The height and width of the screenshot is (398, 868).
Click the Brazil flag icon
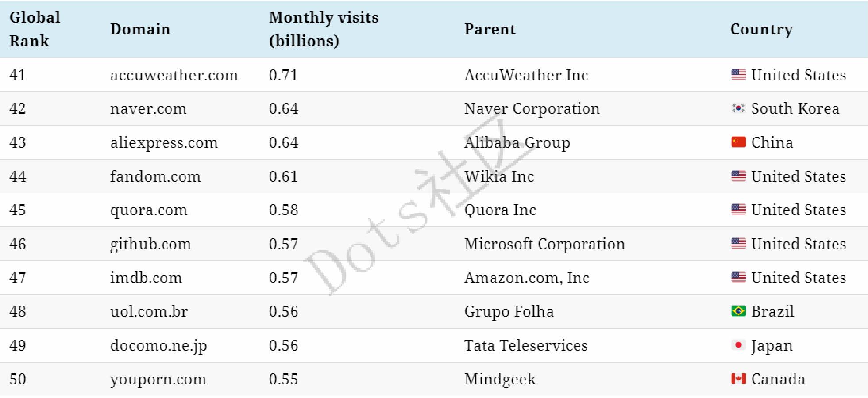738,311
